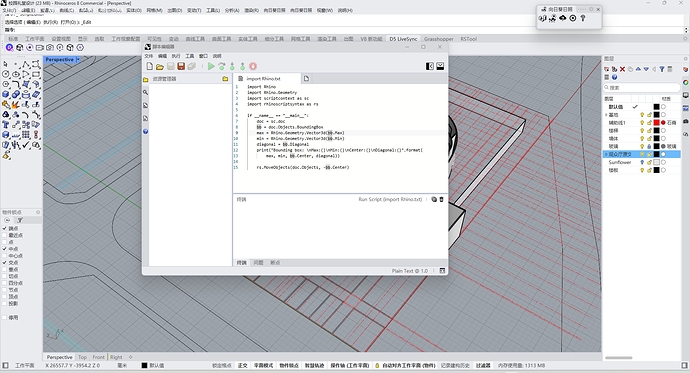Toggle 智慧轨迹 in status bar
The image size is (690, 373).
(x=315, y=366)
